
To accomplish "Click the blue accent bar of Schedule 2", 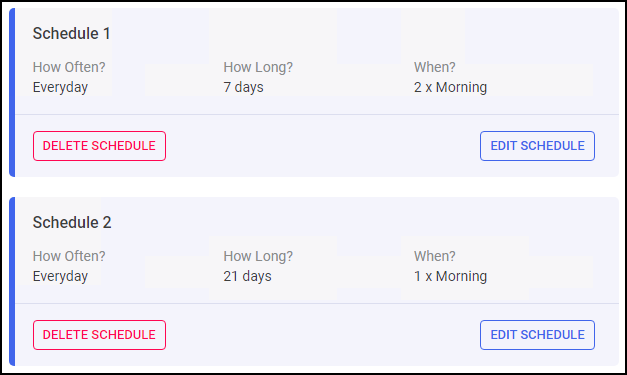I will (12, 281).
